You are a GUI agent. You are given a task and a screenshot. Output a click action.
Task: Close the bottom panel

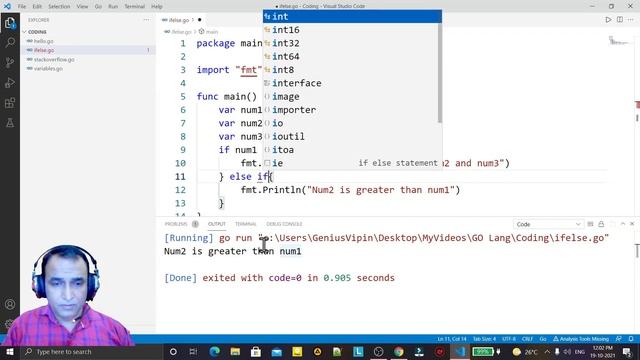coord(632,224)
